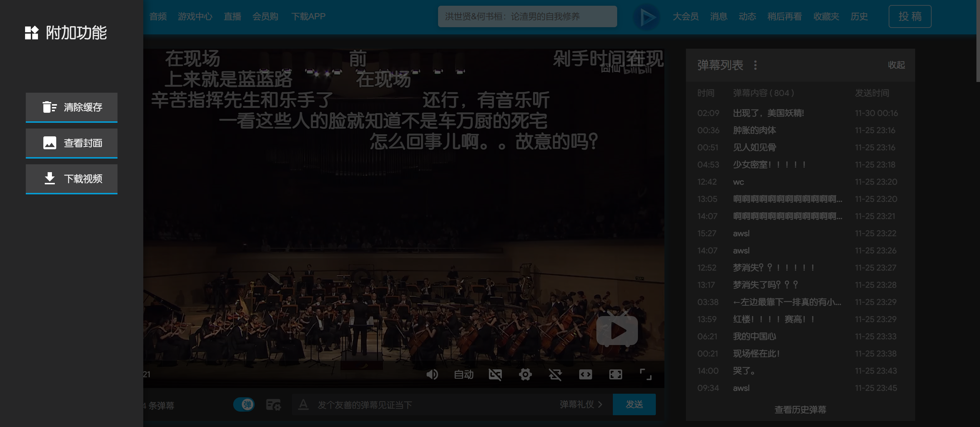This screenshot has width=980, height=427.
Task: Toggle the 弹 danmaku switch off
Action: [x=244, y=404]
